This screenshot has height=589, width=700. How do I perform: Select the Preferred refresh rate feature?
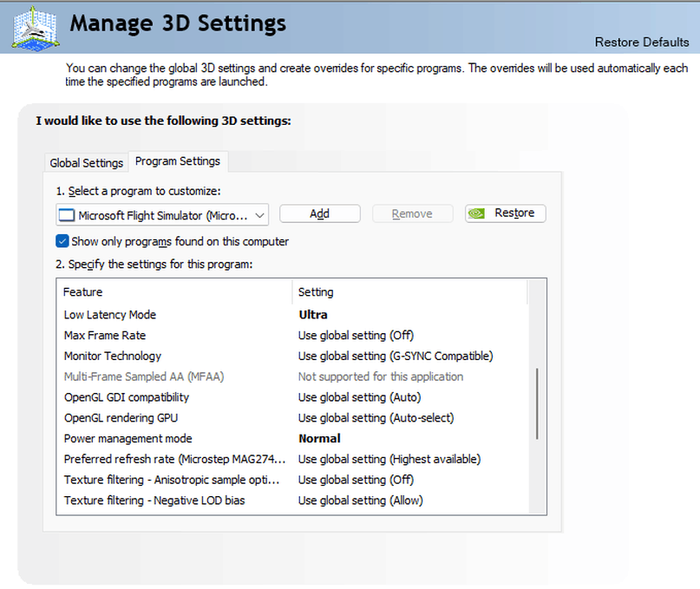(x=174, y=459)
